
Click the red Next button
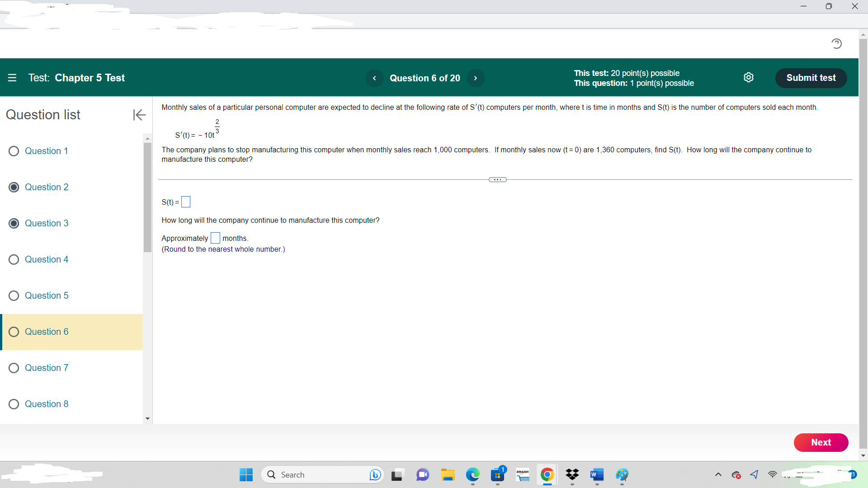tap(821, 442)
